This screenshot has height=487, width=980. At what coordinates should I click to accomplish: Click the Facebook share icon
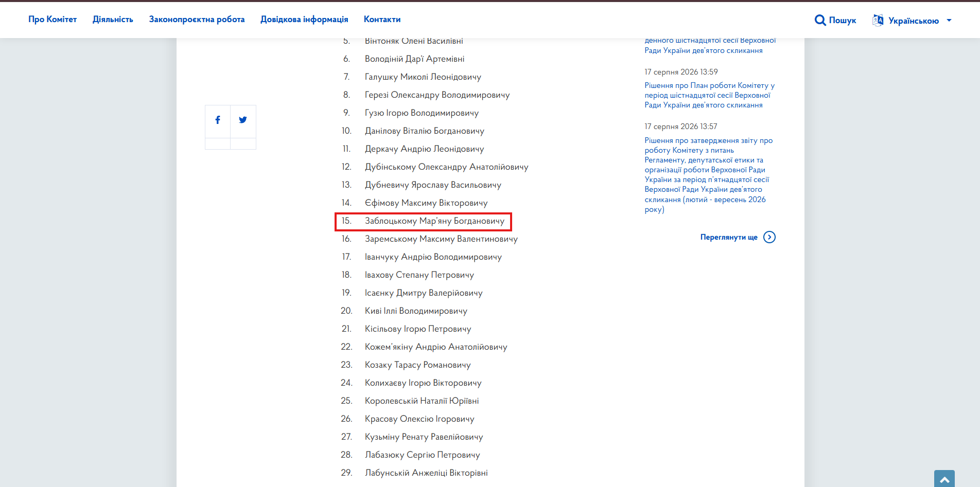tap(218, 120)
